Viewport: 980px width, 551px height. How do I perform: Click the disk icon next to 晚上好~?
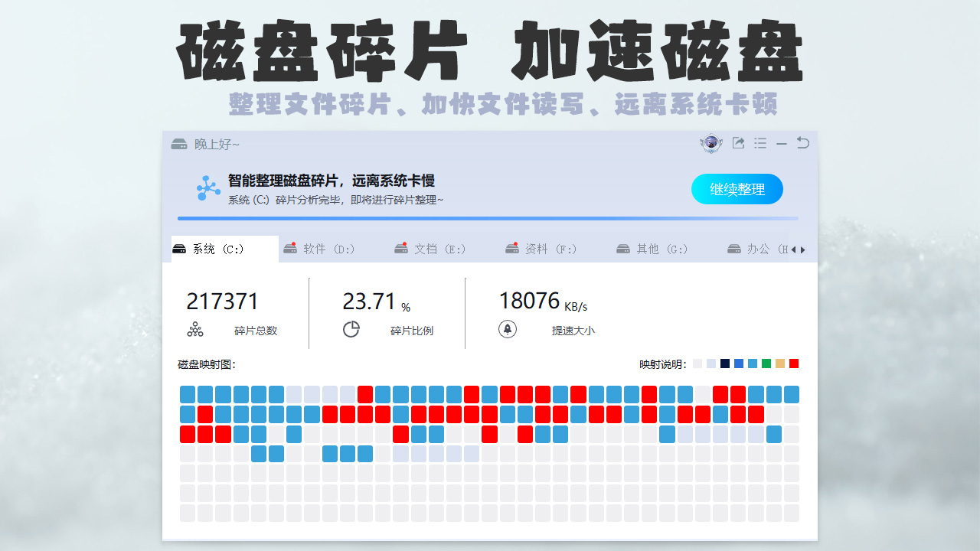178,143
